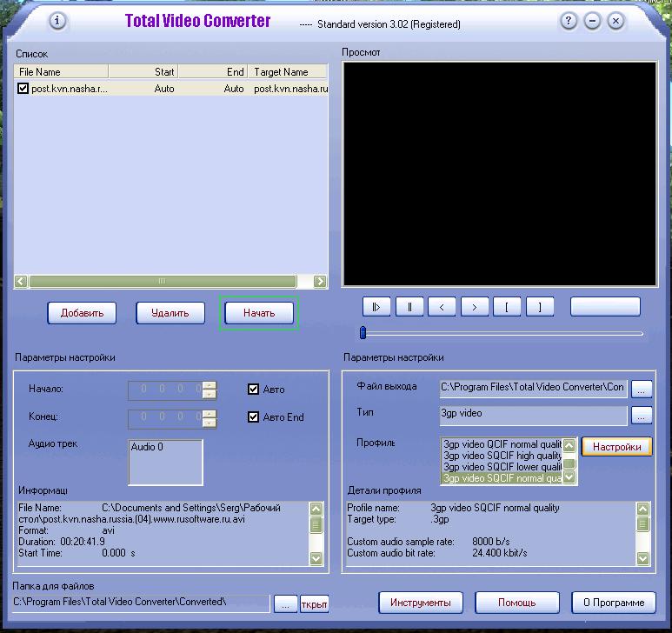Toggle the Авто End checkbox
This screenshot has height=633, width=672.
pos(253,417)
